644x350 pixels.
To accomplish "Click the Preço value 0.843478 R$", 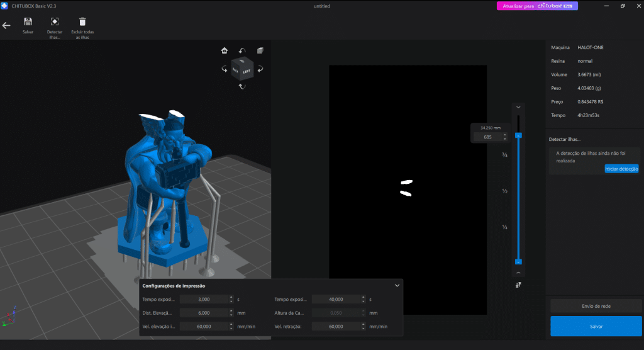I will click(590, 101).
